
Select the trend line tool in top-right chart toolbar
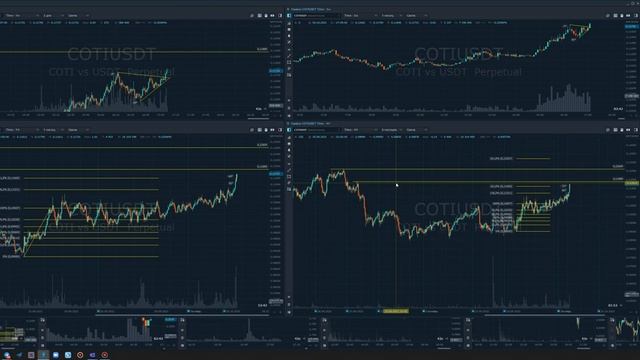tap(289, 56)
